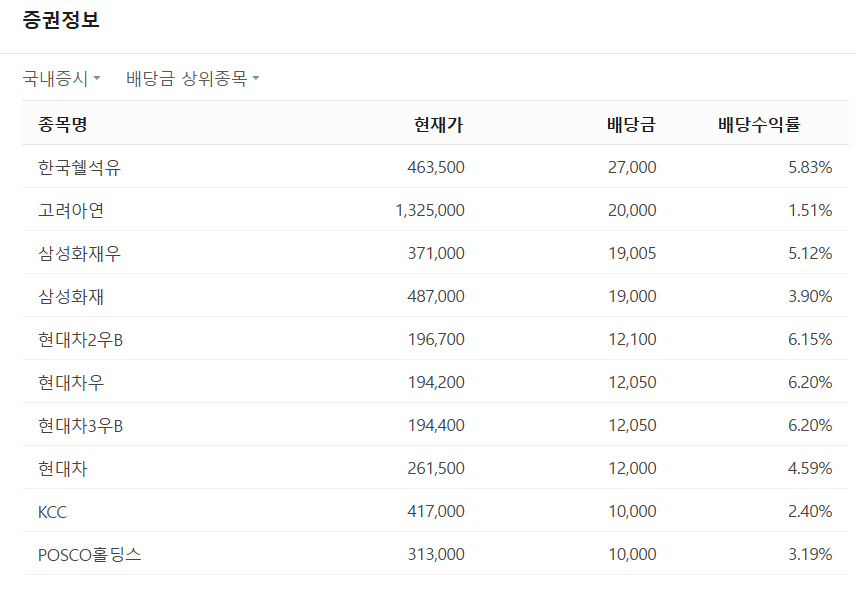Select the dividend yield 5.83%
Image resolution: width=856 pixels, height=591 pixels.
point(810,167)
